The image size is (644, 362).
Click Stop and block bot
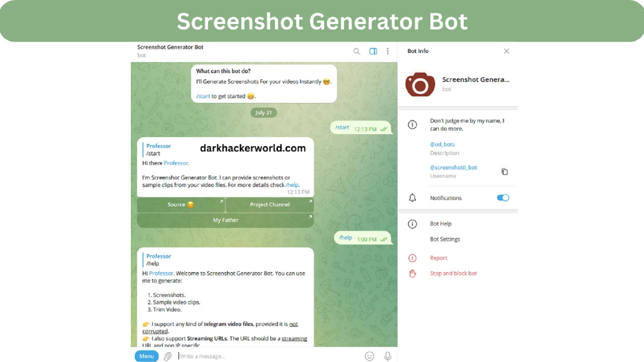pos(453,273)
